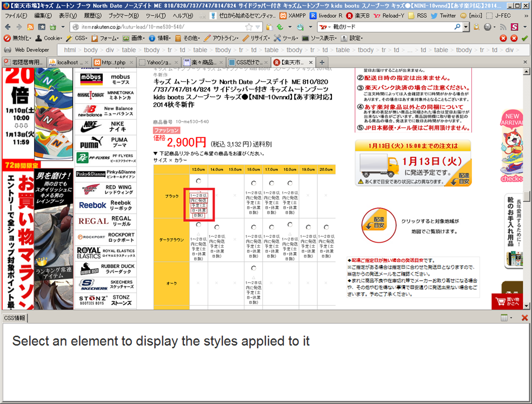Select Black in size 18.0cm

pos(290,183)
